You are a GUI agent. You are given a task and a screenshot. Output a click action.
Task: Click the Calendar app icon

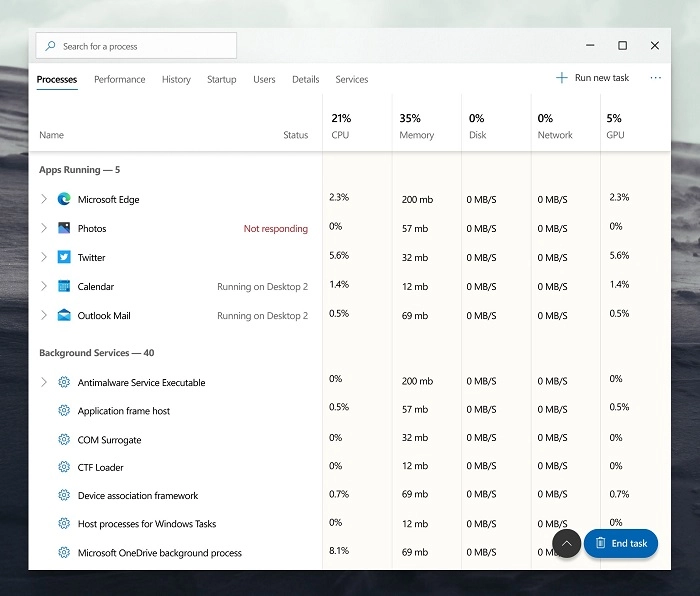pos(64,286)
